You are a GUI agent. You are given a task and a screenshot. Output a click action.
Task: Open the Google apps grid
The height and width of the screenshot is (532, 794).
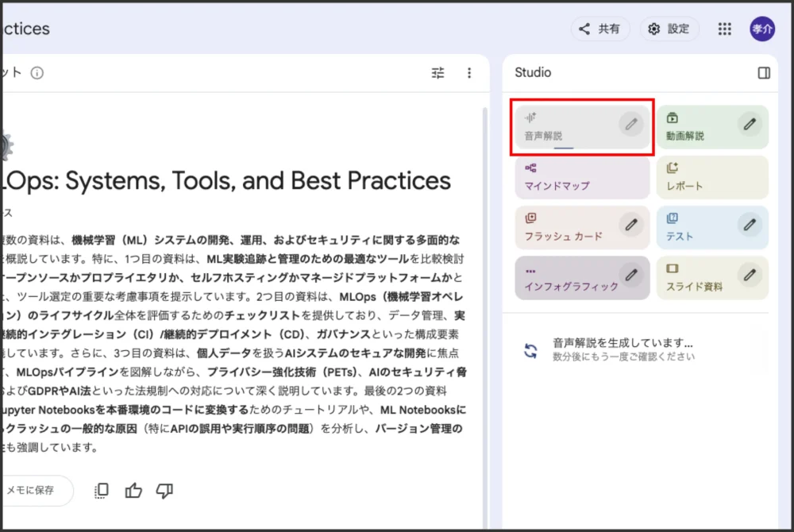coord(724,29)
